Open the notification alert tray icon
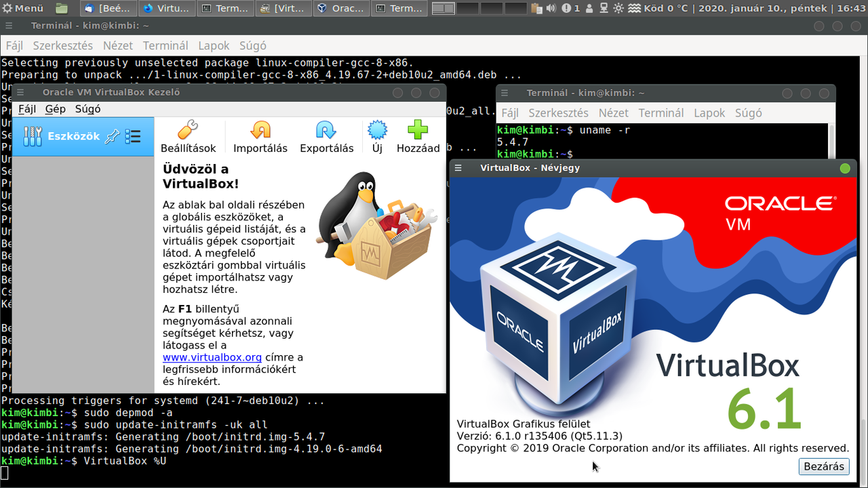Screen dimensions: 868x488 (565, 8)
